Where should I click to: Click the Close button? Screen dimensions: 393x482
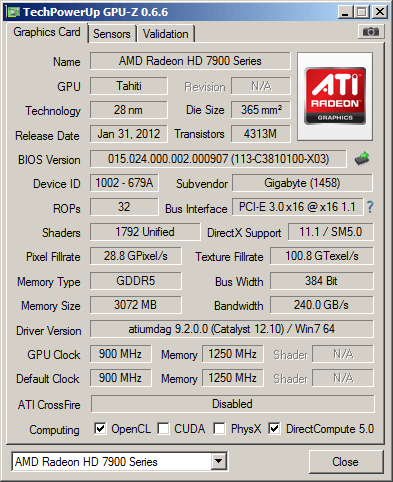click(x=346, y=462)
